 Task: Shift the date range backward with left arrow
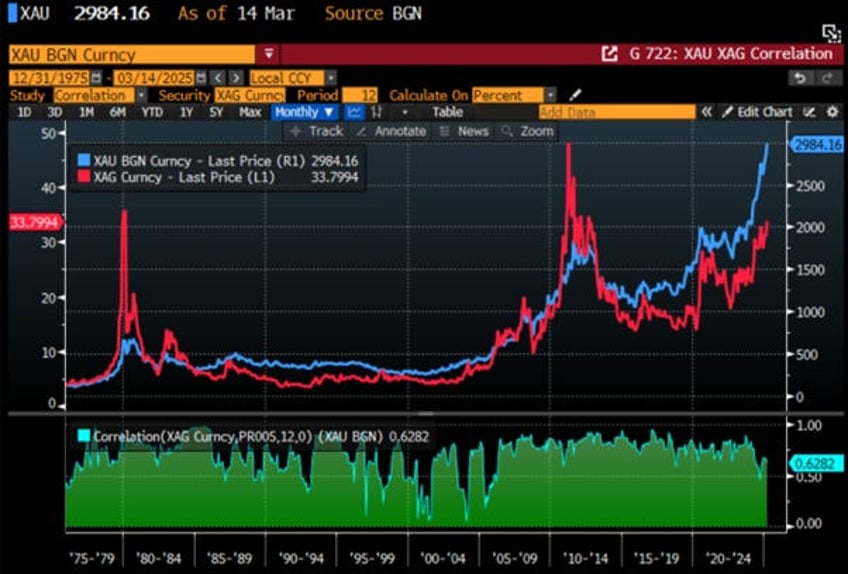point(217,78)
